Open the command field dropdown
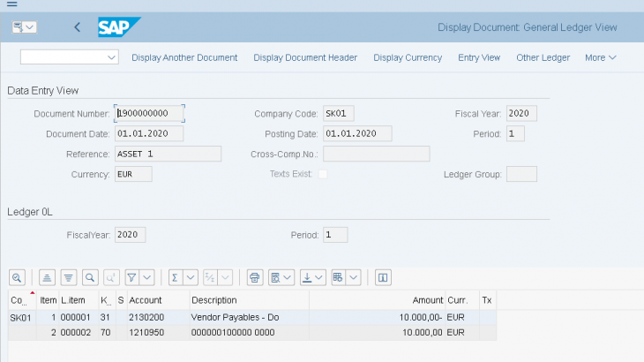 point(111,57)
